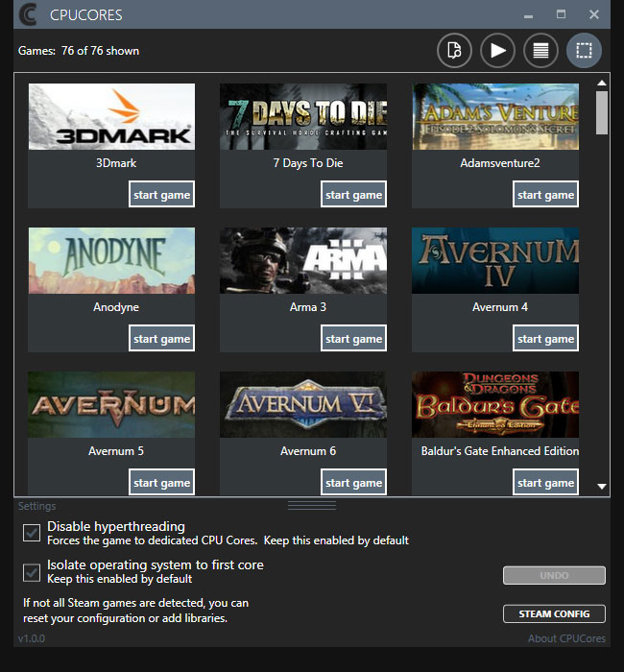Select the Anodyne banner thumbnail
The width and height of the screenshot is (624, 672).
(111, 260)
